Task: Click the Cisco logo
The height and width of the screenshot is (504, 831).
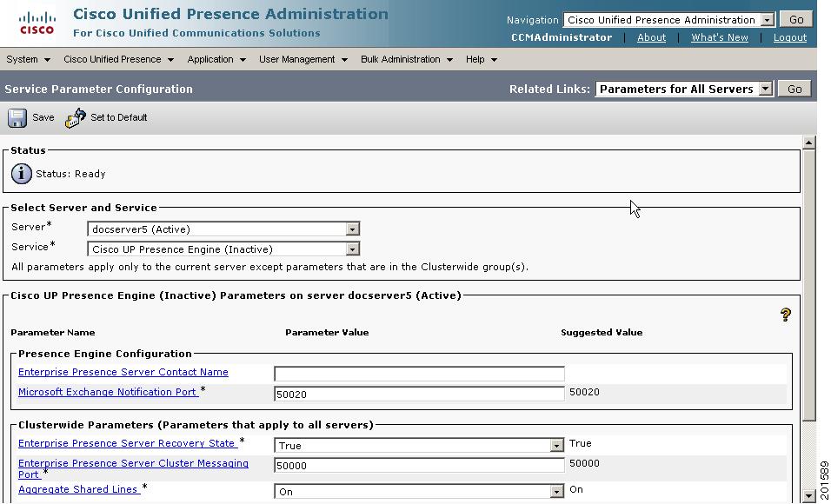Action: coord(37,23)
